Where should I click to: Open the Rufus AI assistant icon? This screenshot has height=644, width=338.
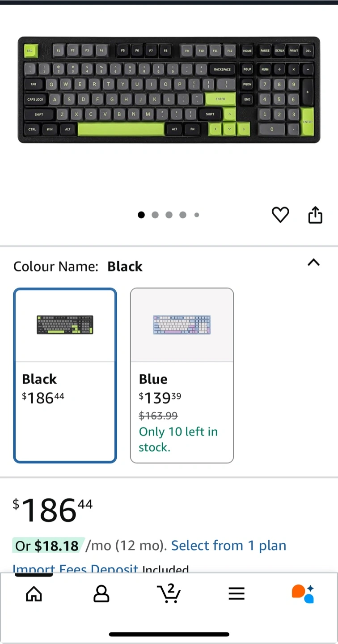coord(303,593)
